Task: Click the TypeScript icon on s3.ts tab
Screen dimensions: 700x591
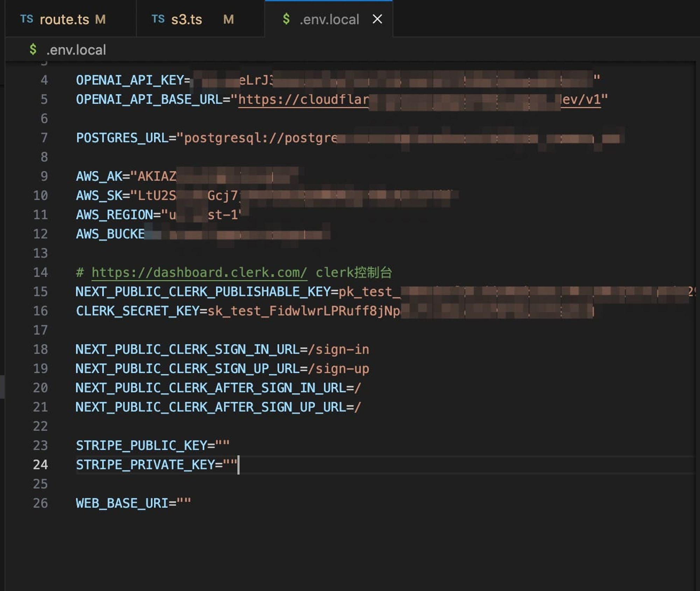Action: click(x=158, y=19)
